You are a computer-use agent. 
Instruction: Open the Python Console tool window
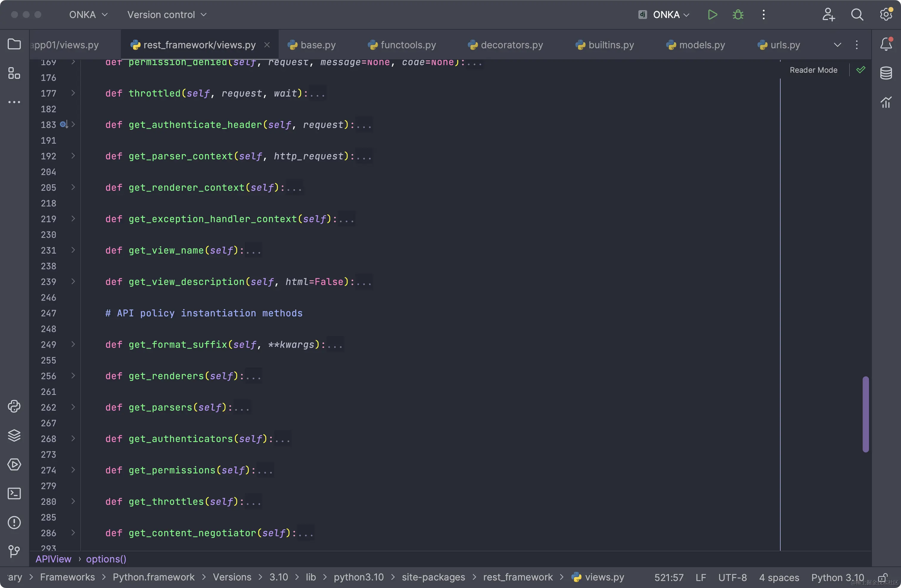click(14, 406)
